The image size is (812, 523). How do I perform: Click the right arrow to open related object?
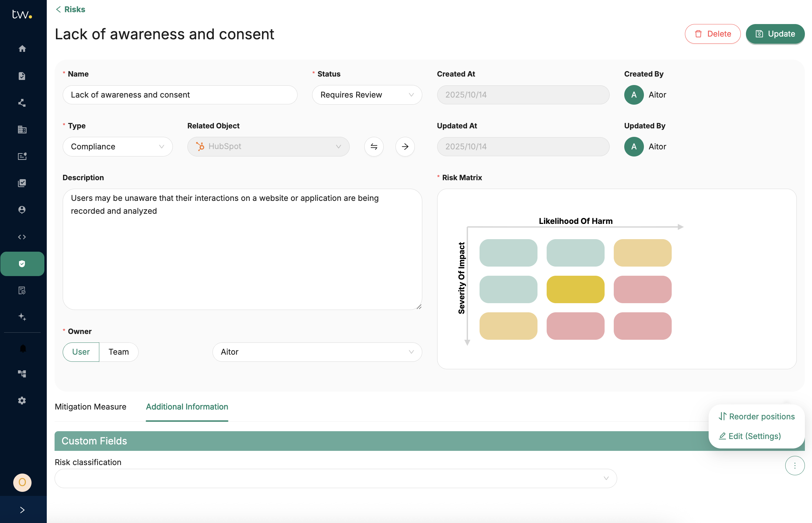coord(405,147)
